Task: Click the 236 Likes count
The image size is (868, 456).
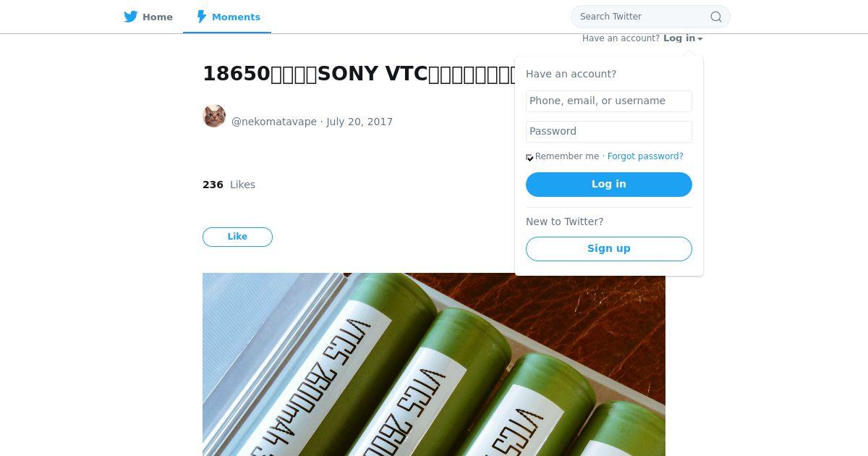Action: point(229,185)
